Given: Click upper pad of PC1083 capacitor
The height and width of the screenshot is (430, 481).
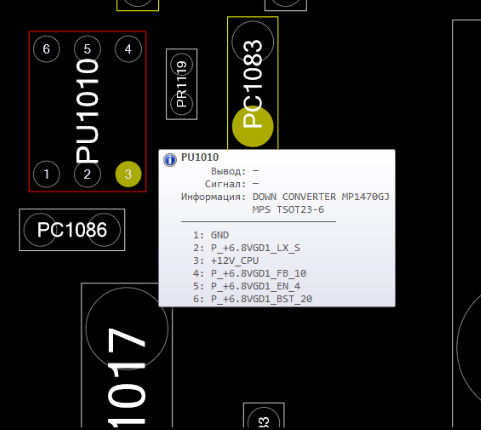Looking at the screenshot, I should (x=253, y=42).
